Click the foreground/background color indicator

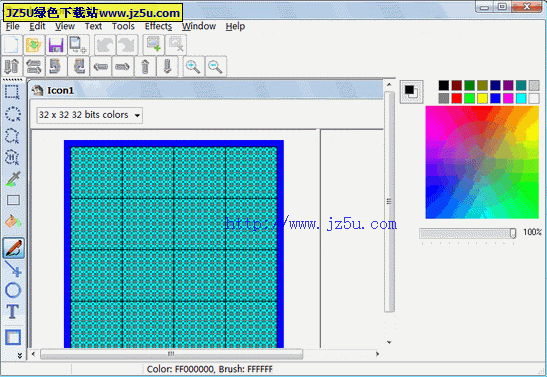coord(412,91)
